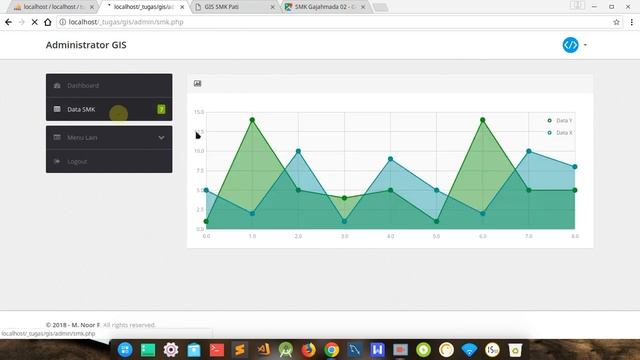640x360 pixels.
Task: Click the Wi-Fi icon in dock
Action: 469,350
